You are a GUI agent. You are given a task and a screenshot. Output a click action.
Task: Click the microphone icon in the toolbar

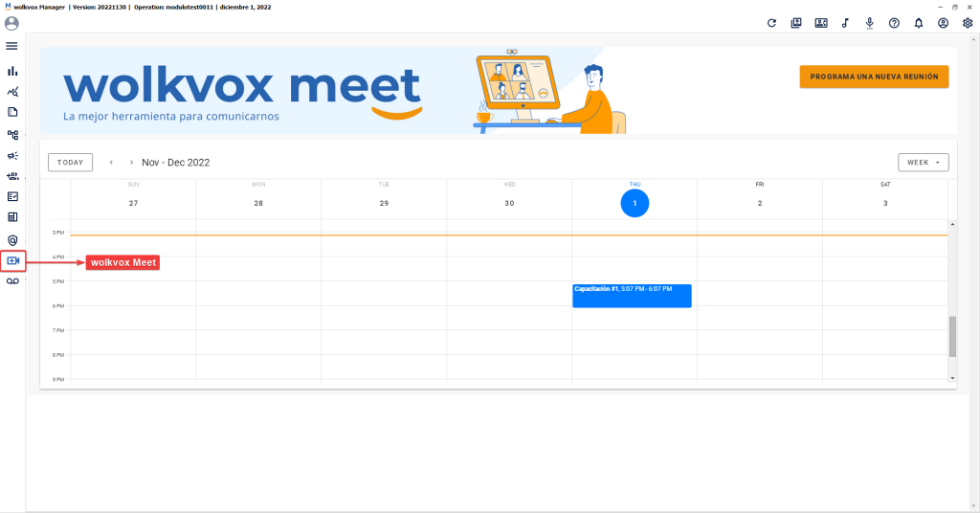(x=869, y=24)
